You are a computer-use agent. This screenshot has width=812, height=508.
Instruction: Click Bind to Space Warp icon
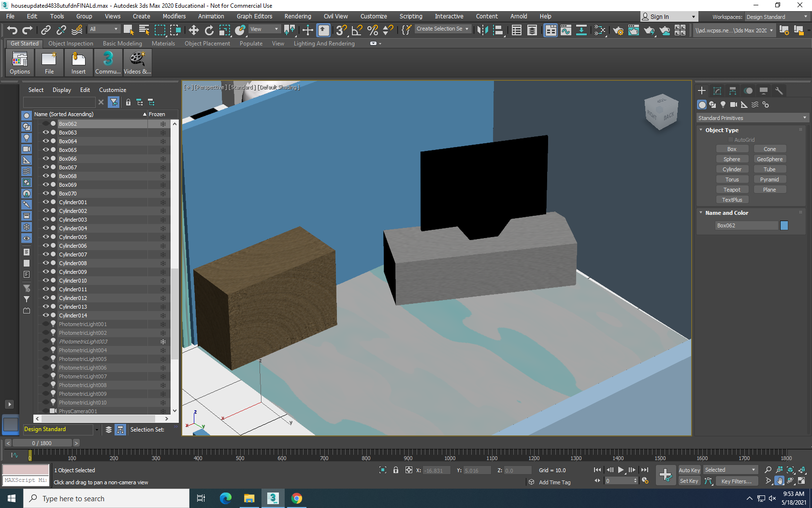[77, 30]
